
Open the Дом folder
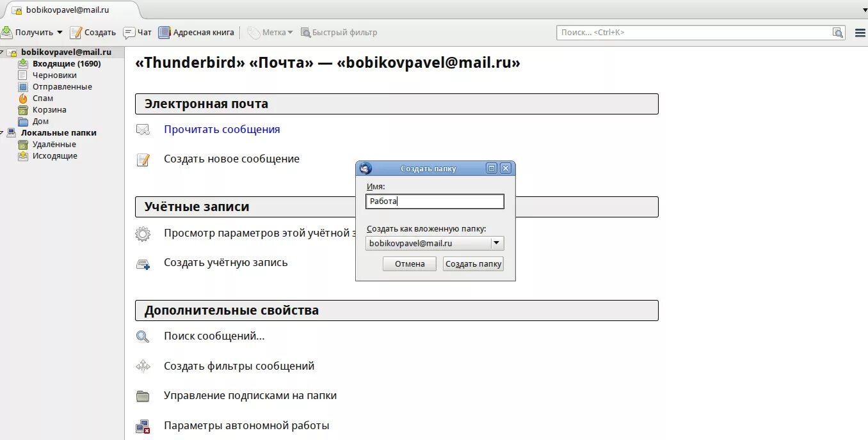[40, 122]
